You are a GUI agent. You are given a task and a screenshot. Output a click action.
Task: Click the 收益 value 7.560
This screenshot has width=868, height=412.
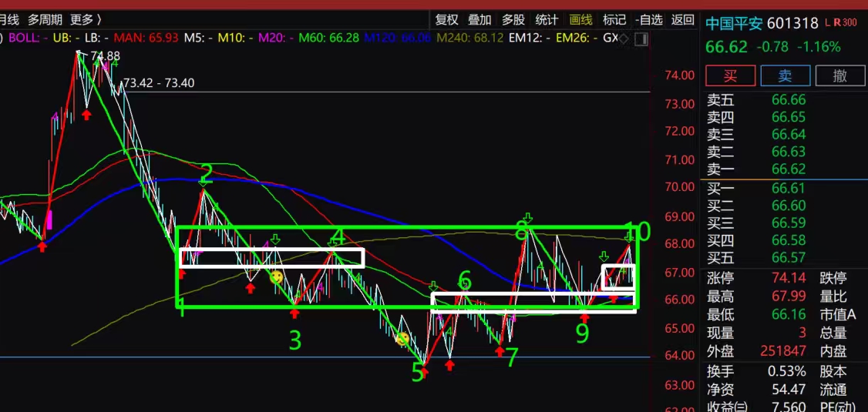(789, 407)
